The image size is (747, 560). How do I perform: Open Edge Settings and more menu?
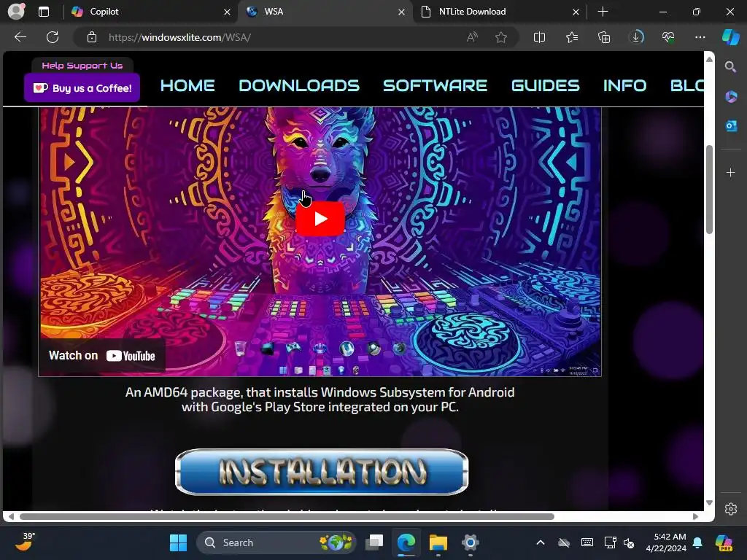click(x=700, y=37)
